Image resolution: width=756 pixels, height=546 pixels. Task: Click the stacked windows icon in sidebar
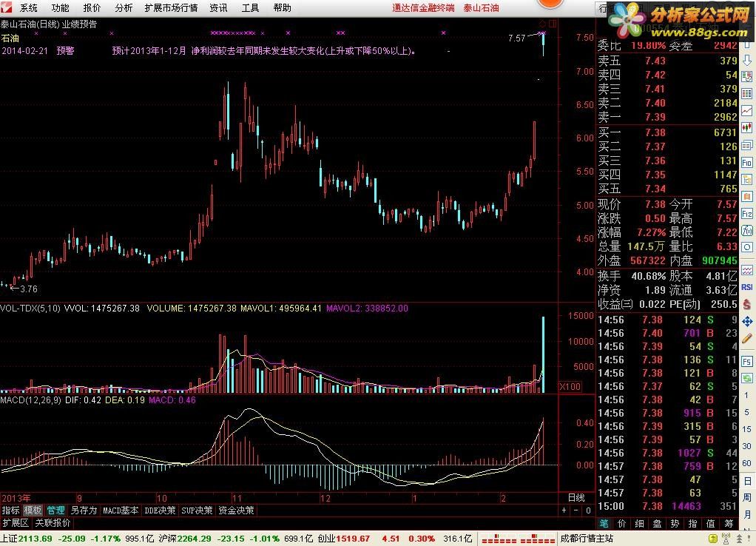747,145
